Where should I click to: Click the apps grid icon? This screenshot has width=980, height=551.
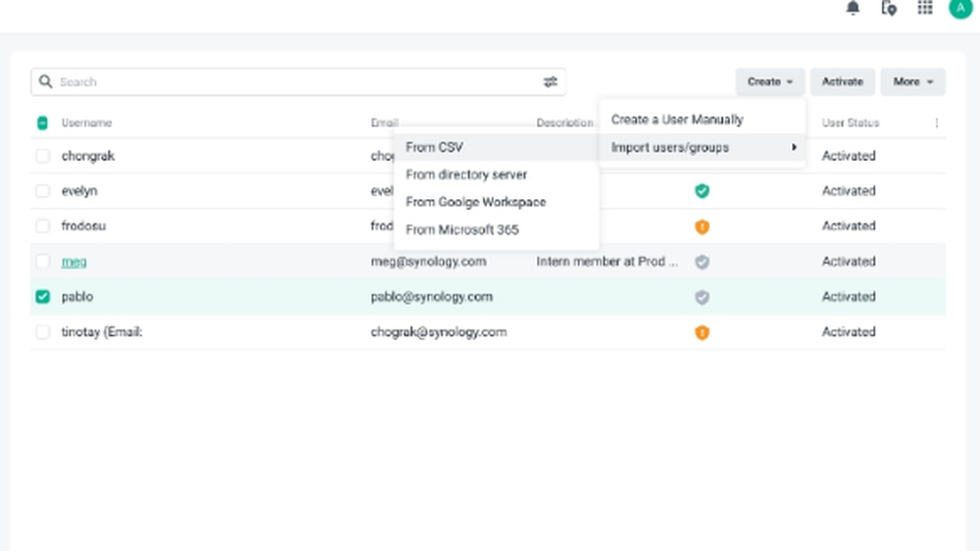click(924, 9)
